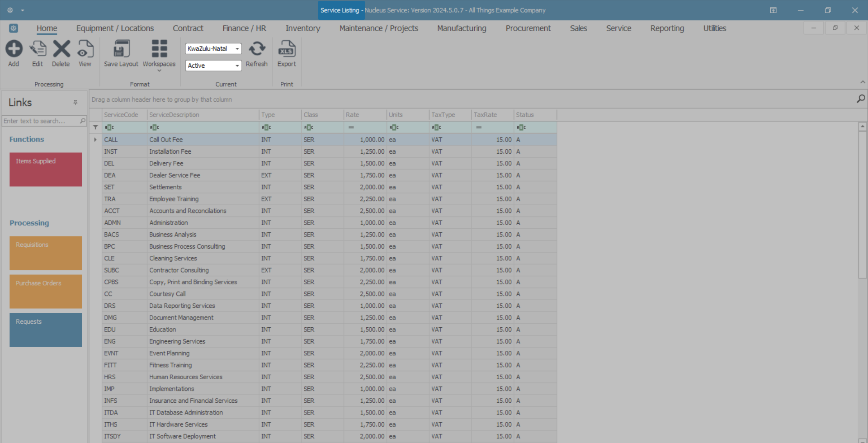The image size is (868, 443).
Task: Click the Add service icon
Action: (x=14, y=49)
